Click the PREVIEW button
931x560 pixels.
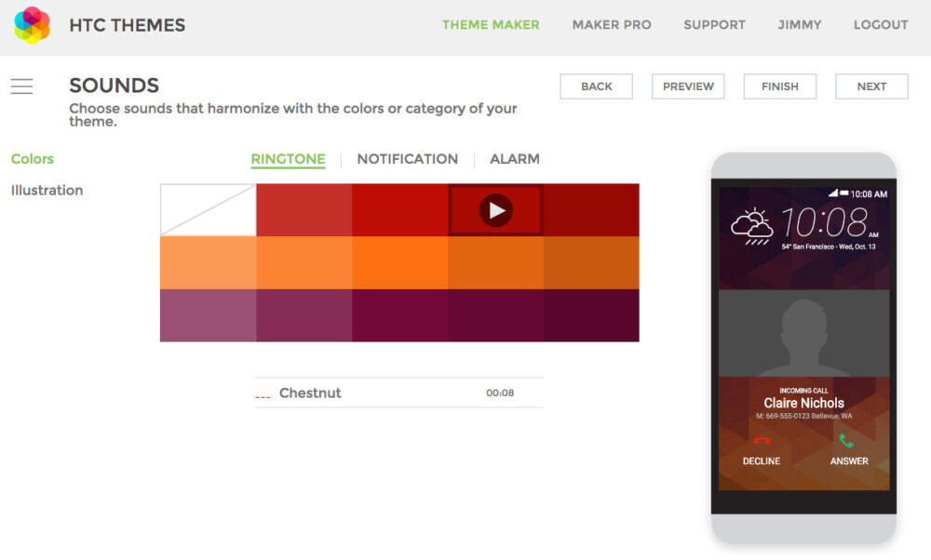pos(687,86)
